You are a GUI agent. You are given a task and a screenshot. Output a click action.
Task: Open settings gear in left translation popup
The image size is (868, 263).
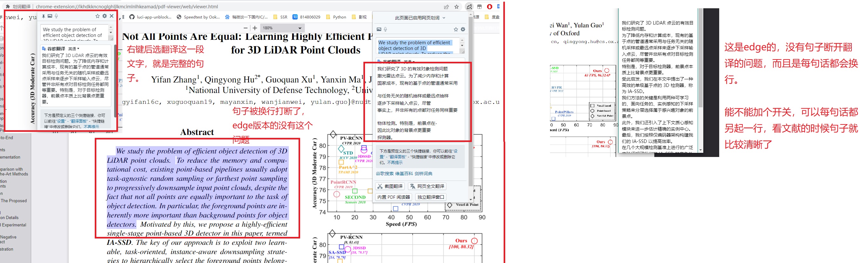coord(105,16)
